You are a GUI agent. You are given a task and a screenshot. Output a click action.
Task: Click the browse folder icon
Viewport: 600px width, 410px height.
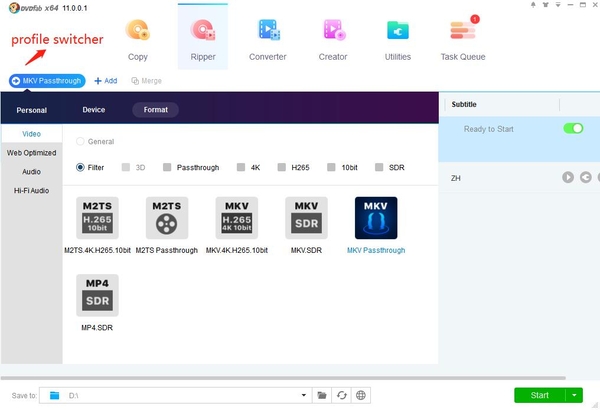(x=322, y=395)
